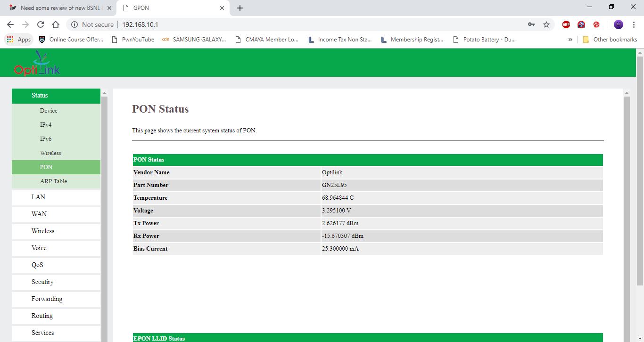Open the Membership Regist... bookmark
This screenshot has height=342, width=644.
412,40
